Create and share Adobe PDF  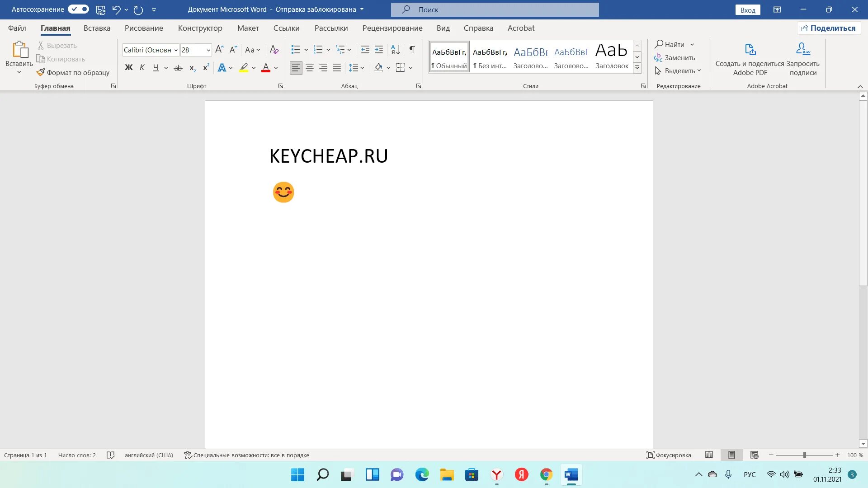point(750,59)
